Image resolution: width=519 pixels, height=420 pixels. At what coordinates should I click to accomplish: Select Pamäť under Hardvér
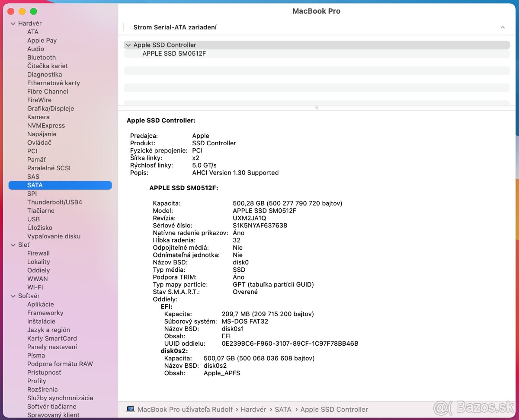click(x=36, y=159)
